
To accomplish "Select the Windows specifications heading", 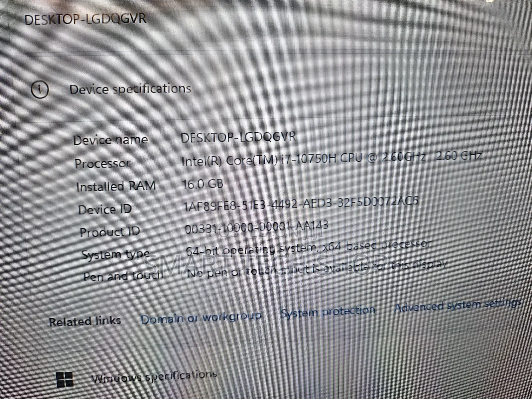I will [x=154, y=377].
